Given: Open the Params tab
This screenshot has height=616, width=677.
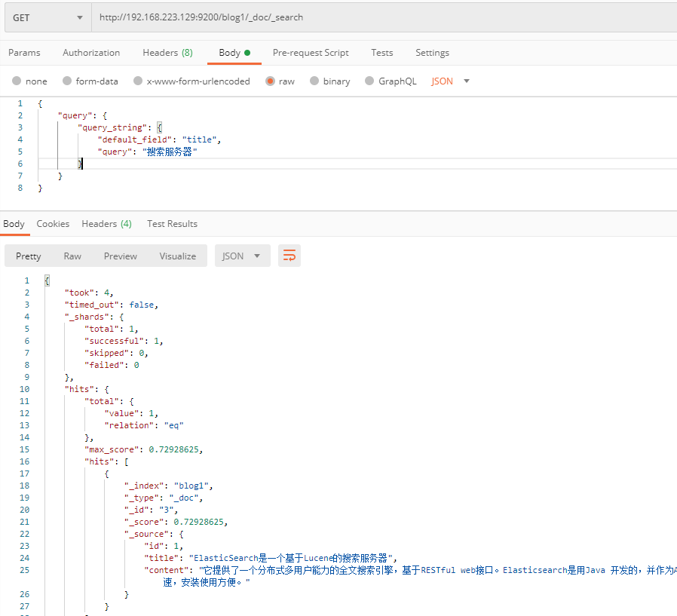Looking at the screenshot, I should (x=24, y=53).
